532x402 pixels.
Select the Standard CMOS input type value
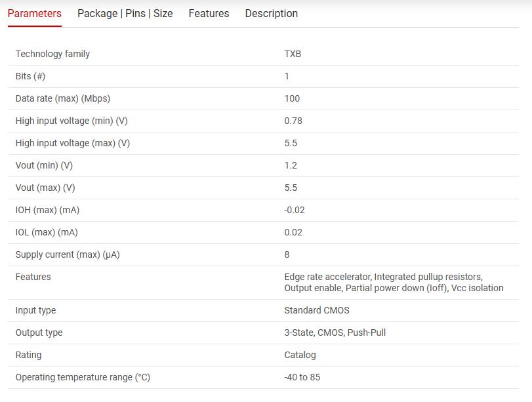point(317,310)
